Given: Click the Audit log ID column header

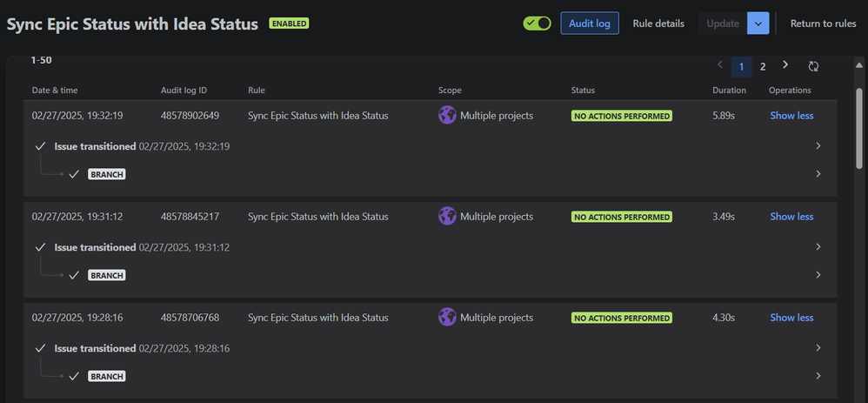Looking at the screenshot, I should coord(184,91).
